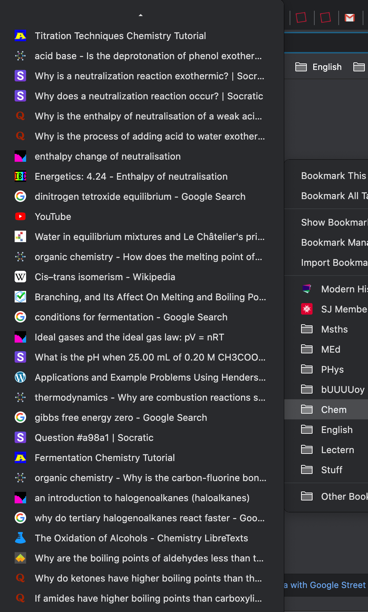Click Google icon beside gibbs free energy zero
368x612 pixels.
(x=20, y=418)
